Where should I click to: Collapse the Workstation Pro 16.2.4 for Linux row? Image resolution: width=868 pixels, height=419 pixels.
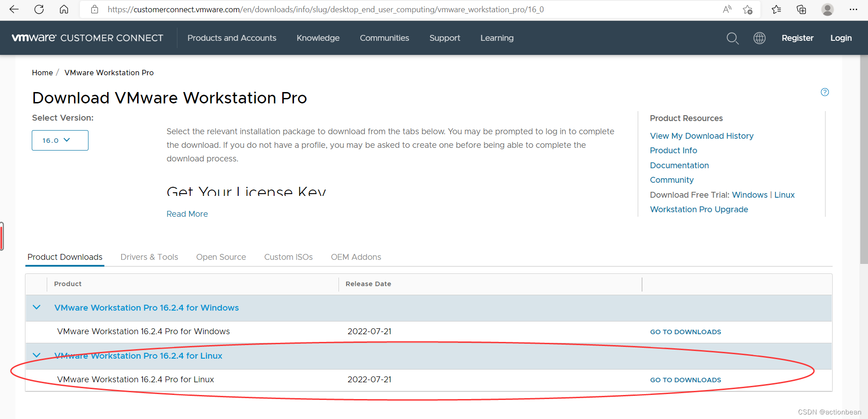tap(37, 356)
